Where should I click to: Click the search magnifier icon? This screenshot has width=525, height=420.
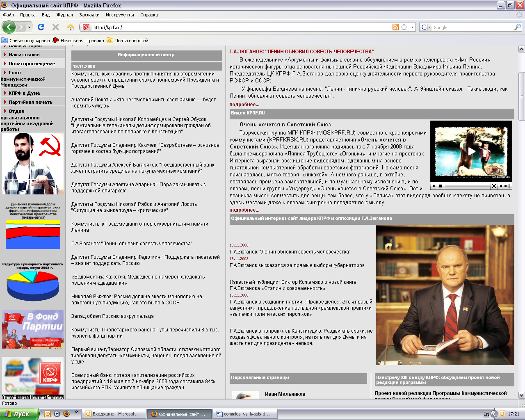(x=518, y=27)
